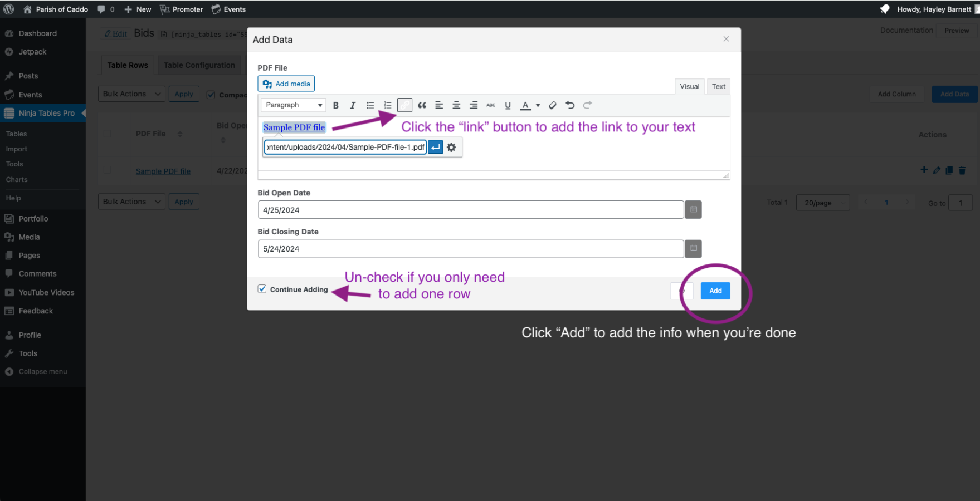Screen dimensions: 980x501
Task: Open the Paragraph format dropdown
Action: [293, 105]
